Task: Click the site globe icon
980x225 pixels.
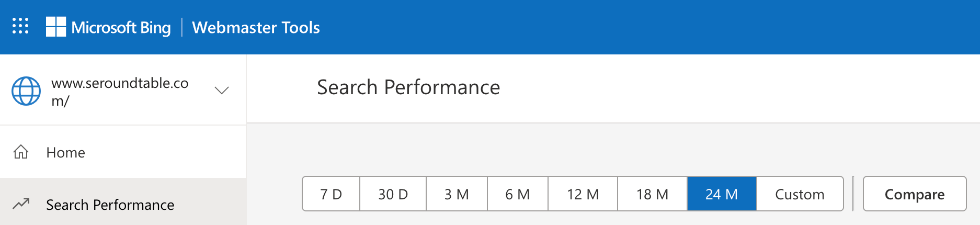Action: [x=26, y=91]
